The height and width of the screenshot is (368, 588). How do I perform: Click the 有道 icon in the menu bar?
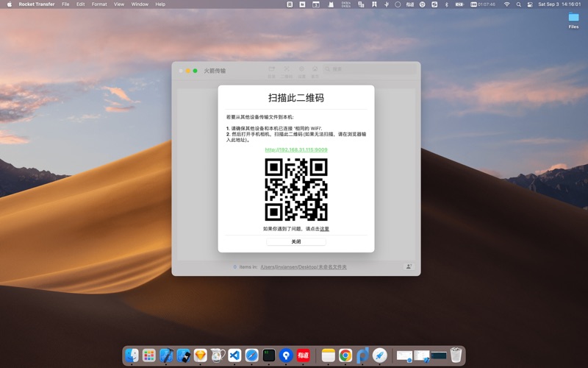tap(410, 4)
